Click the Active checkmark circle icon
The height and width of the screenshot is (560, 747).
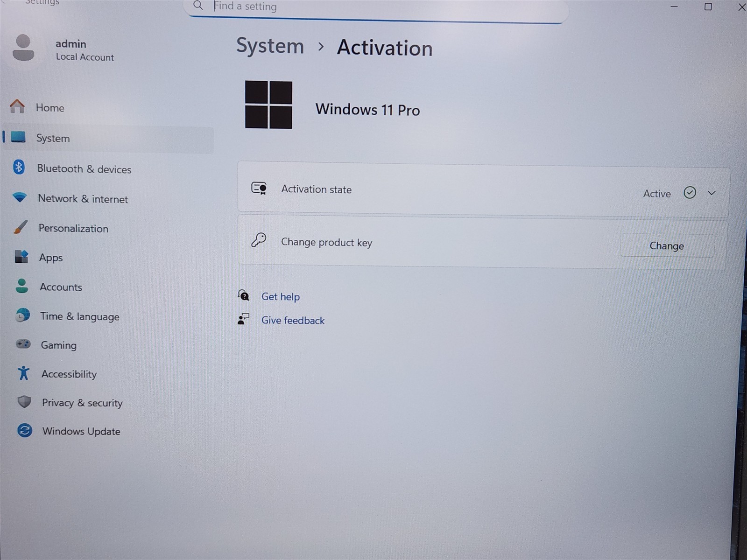point(690,192)
